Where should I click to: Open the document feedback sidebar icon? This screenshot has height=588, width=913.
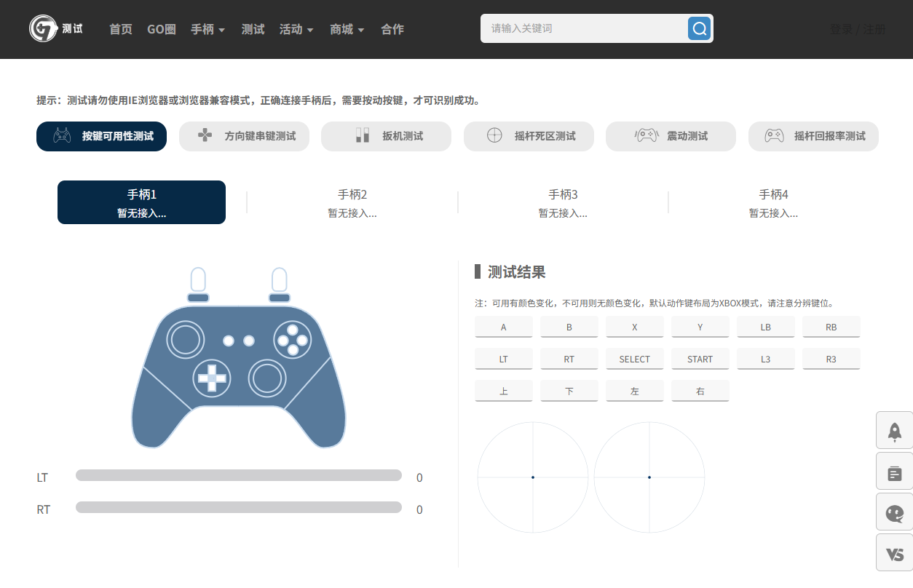point(895,472)
